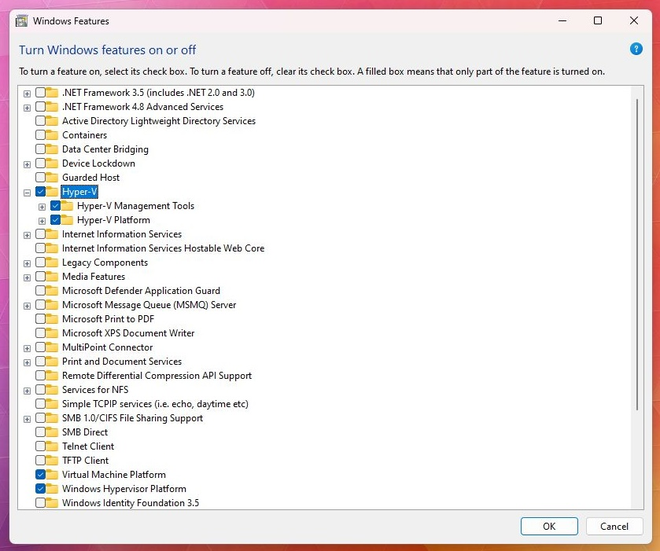Click the Cancel button
Viewport: 660px width, 551px height.
coord(614,526)
